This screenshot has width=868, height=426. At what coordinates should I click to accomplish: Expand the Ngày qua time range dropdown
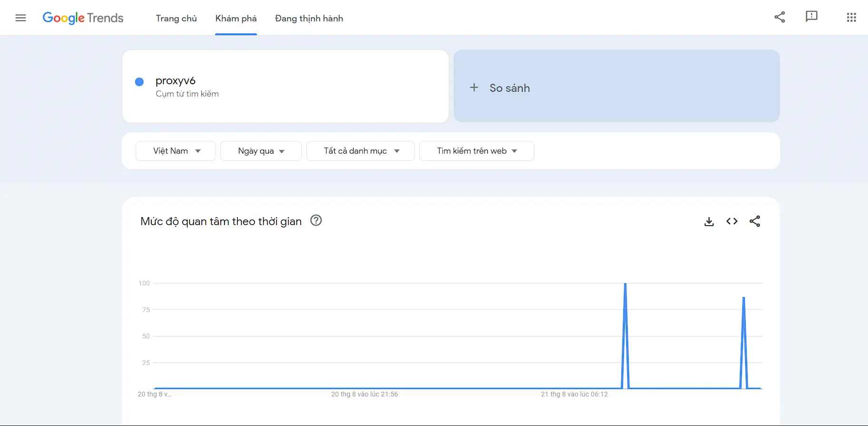coord(261,151)
